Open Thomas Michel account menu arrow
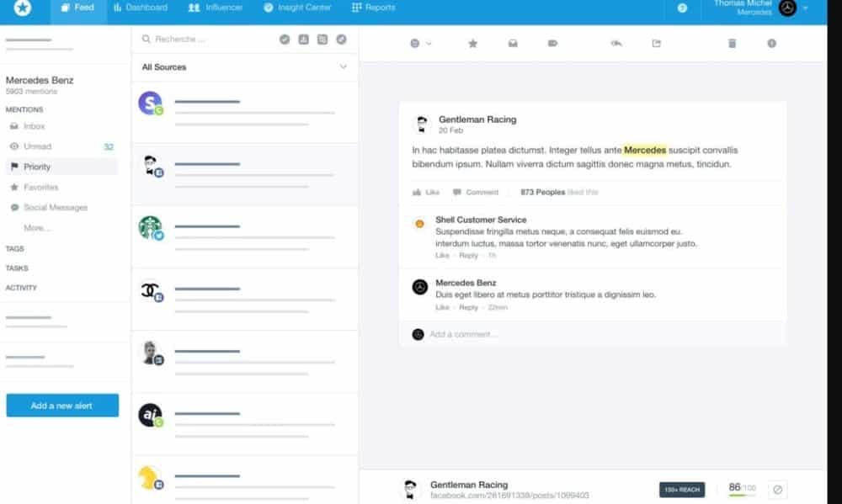This screenshot has width=842, height=504. tap(806, 8)
